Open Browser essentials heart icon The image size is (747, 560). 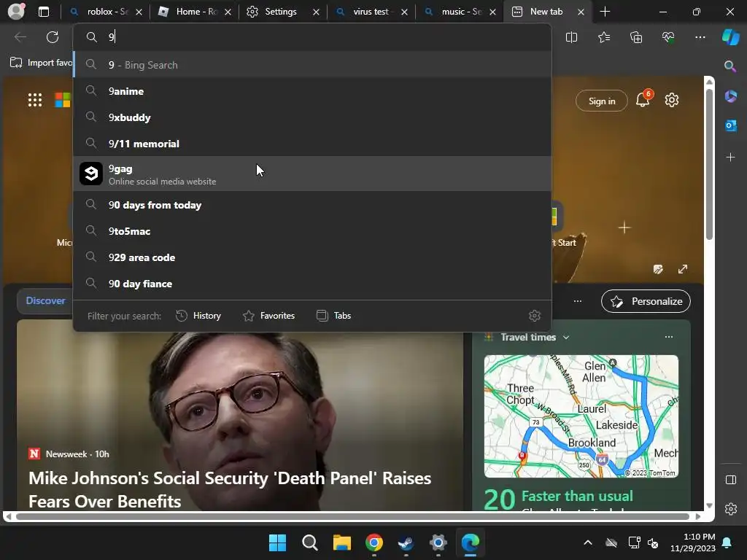(668, 37)
